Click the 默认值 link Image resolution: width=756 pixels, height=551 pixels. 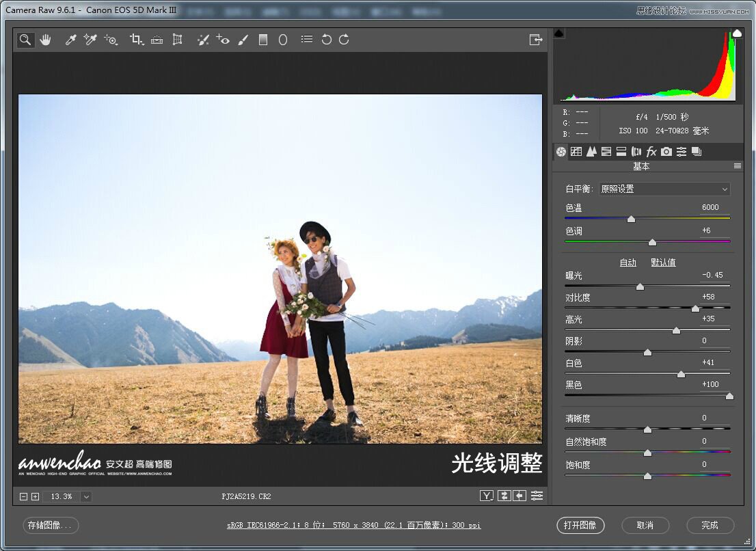click(664, 263)
